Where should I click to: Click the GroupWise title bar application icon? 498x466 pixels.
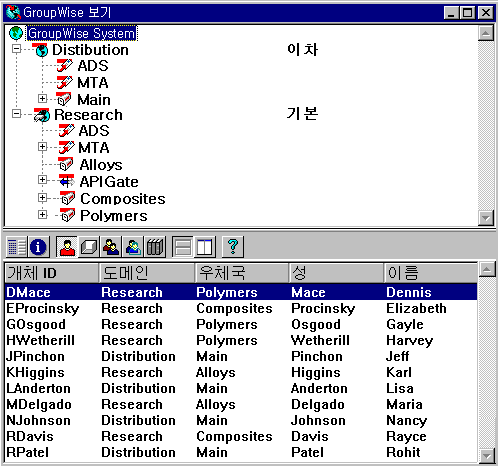point(13,12)
